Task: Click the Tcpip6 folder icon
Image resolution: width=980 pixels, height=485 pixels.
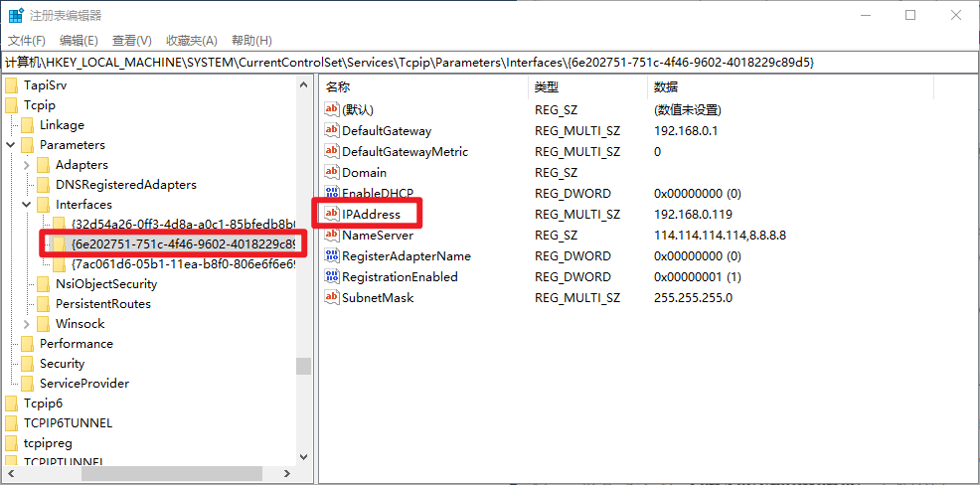Action: coord(11,404)
